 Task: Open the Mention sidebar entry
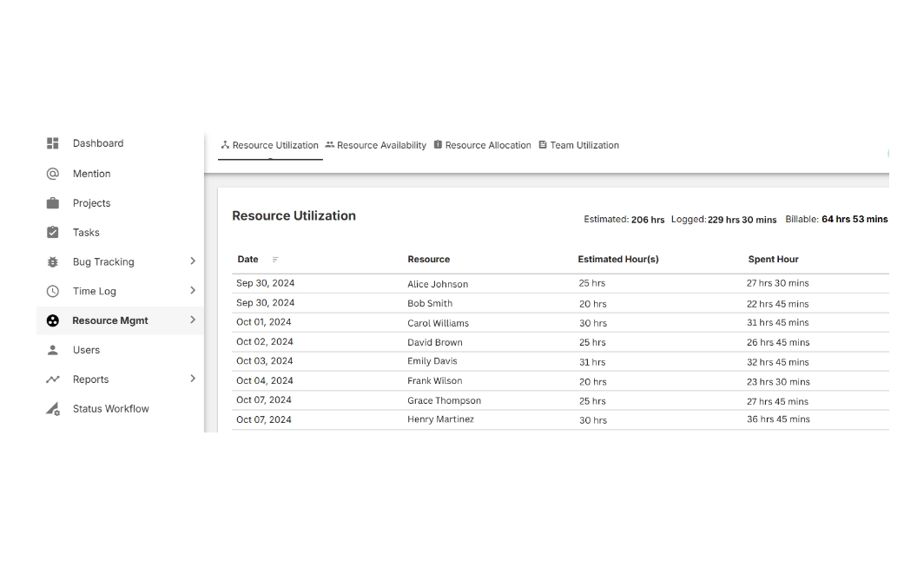click(x=89, y=173)
